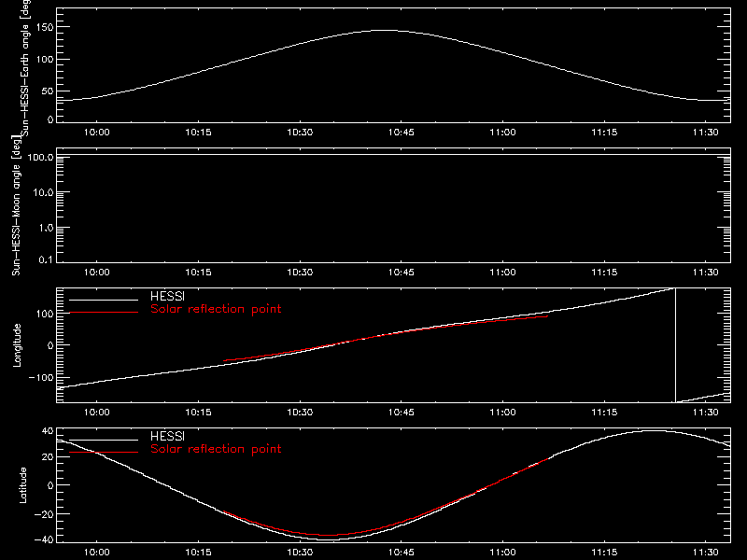The width and height of the screenshot is (747, 560).
Task: Click the Latitude axis title
Action: click(x=22, y=485)
